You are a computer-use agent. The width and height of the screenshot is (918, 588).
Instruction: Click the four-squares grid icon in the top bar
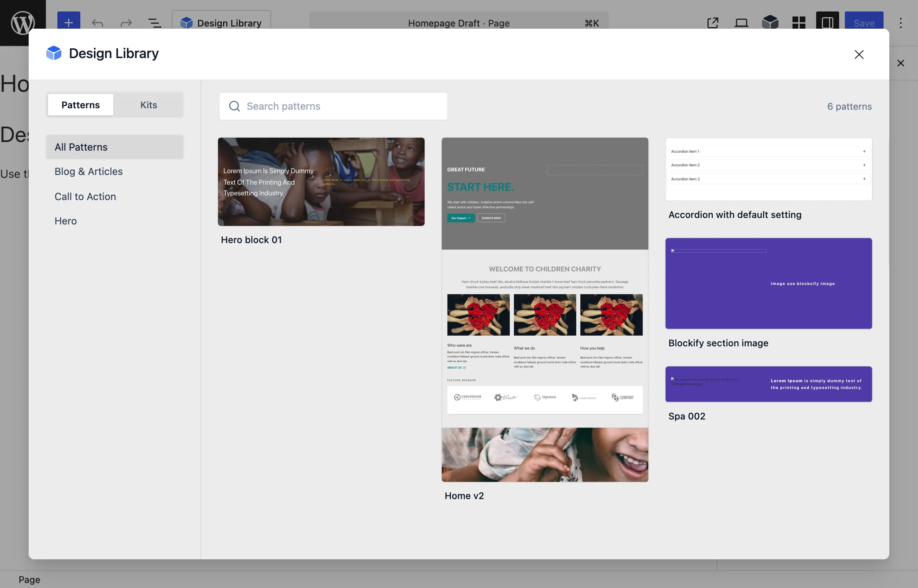(799, 23)
